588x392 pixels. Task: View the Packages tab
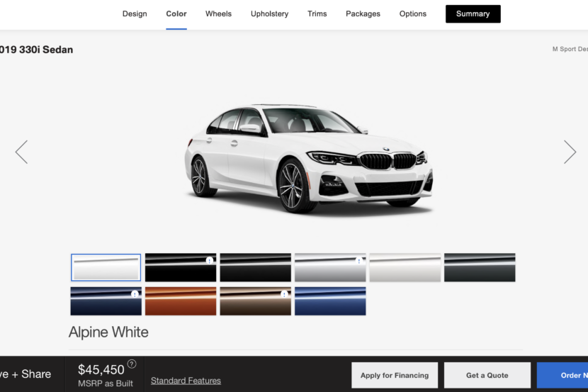363,14
